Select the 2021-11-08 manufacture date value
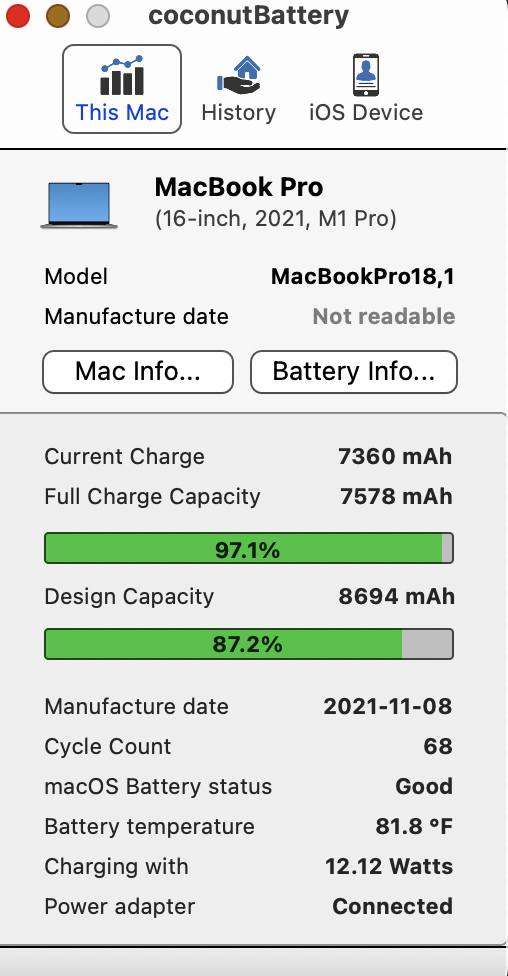Viewport: 508px width, 976px height. pos(388,706)
